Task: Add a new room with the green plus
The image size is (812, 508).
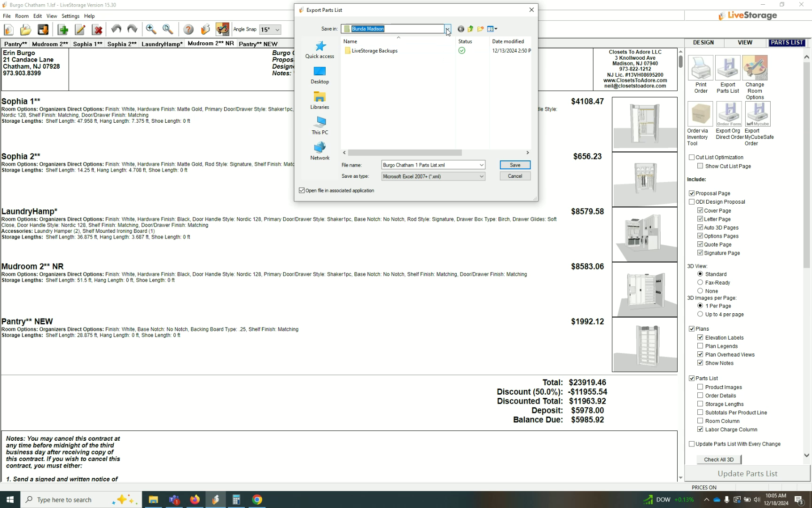Action: [x=63, y=30]
